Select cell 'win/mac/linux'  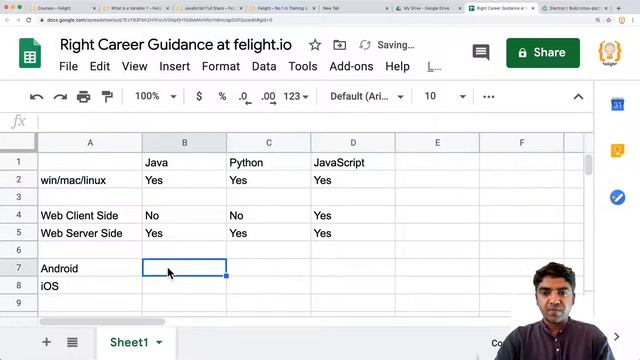tap(90, 180)
